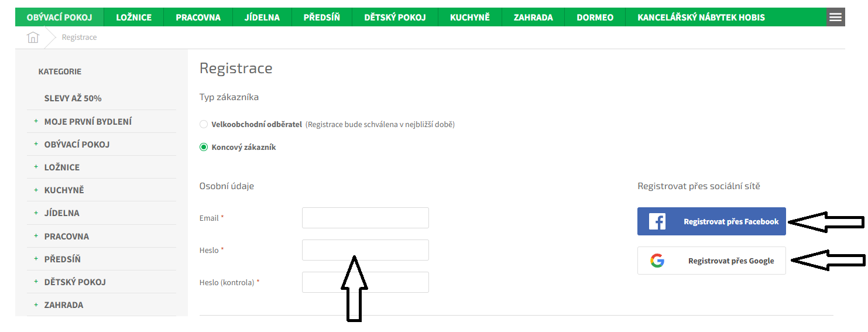
Task: Expand the ZAHRADA sidebar category
Action: coord(36,305)
